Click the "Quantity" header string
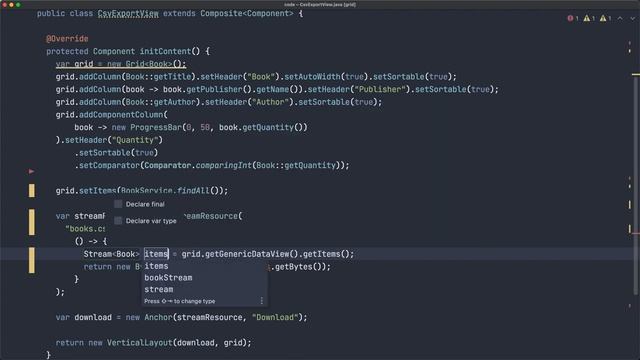 pyautogui.click(x=135, y=140)
